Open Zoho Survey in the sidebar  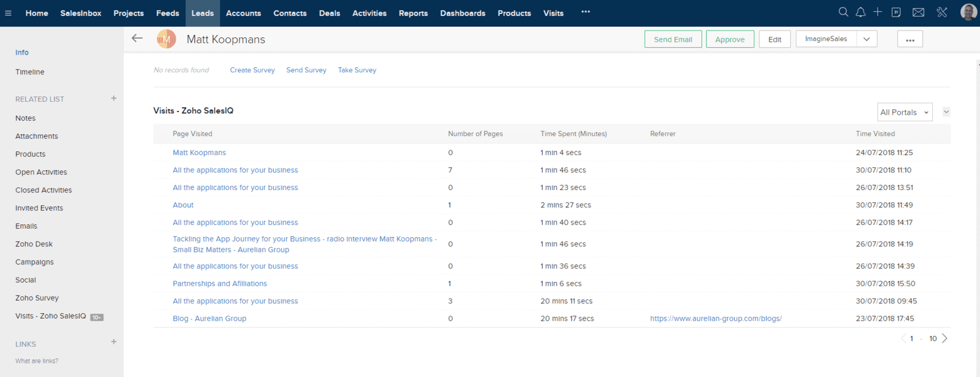[x=37, y=298]
